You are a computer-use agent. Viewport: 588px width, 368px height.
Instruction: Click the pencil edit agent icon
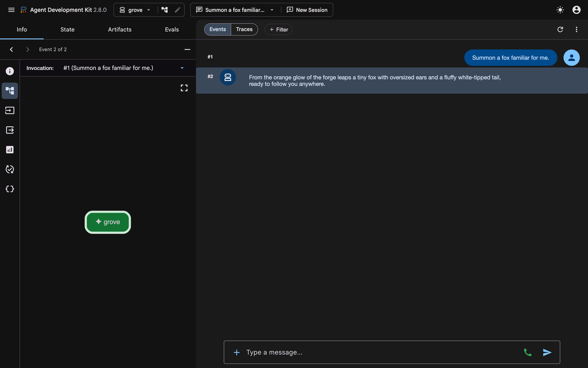177,10
